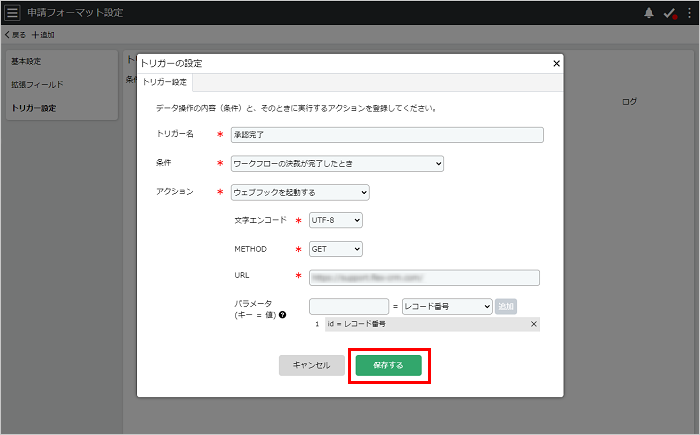700x435 pixels.
Task: Click the parameter key input box
Action: click(349, 306)
